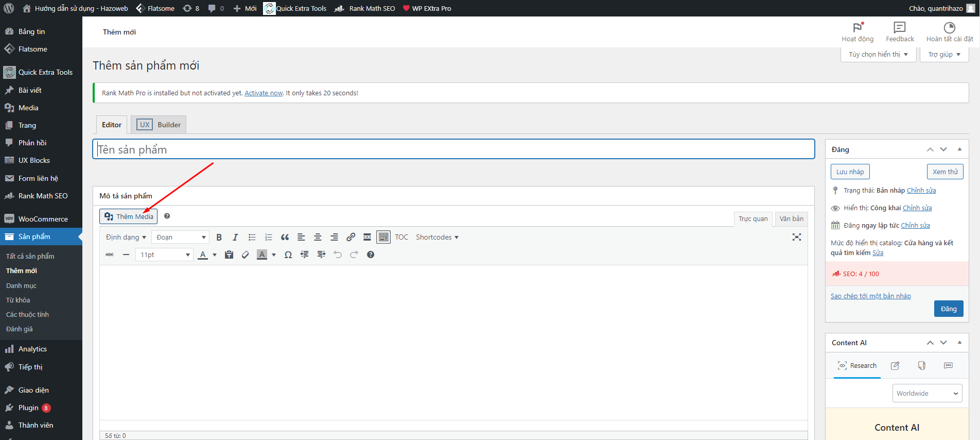Insert a blockquote in the description
Viewport: 980px width, 440px height.
[285, 238]
